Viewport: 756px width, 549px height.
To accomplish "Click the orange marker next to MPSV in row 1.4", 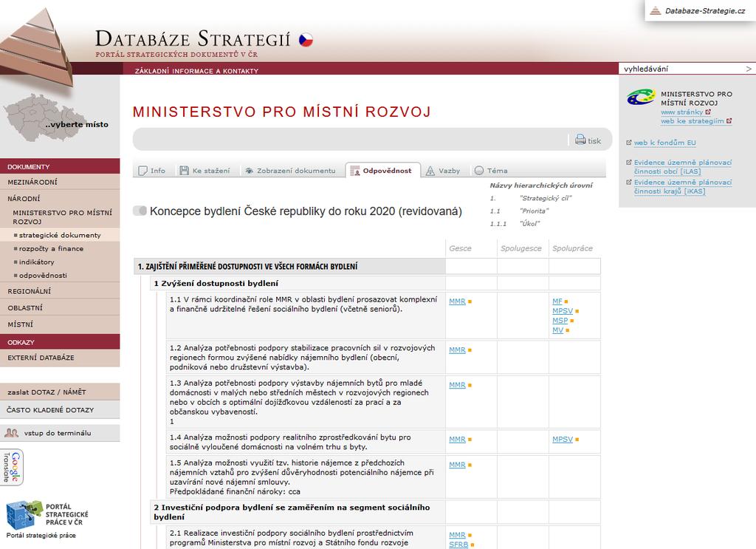I will (577, 440).
